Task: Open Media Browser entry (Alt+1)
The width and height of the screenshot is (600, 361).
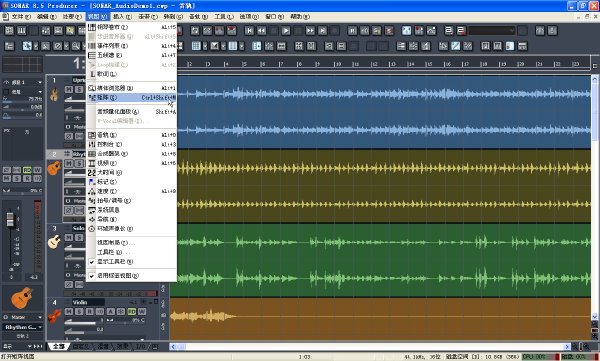Action: (x=132, y=88)
